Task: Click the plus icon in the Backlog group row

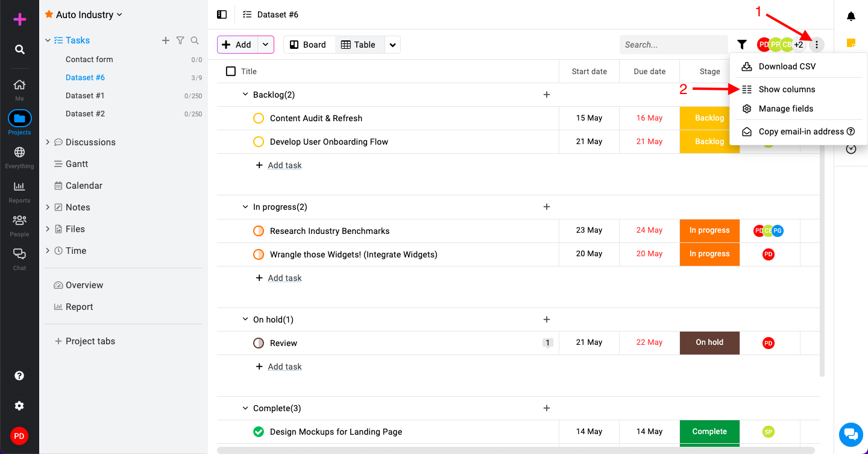Action: 547,95
